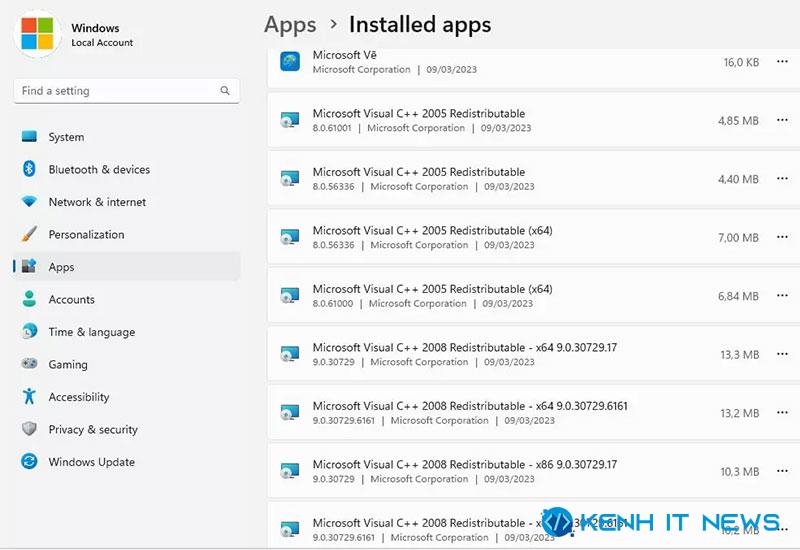
Task: Click the Bluetooth icon in sidebar
Action: click(29, 169)
